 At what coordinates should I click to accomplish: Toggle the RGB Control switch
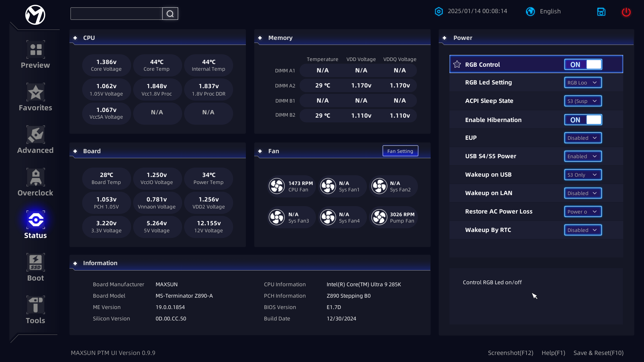[x=583, y=64]
